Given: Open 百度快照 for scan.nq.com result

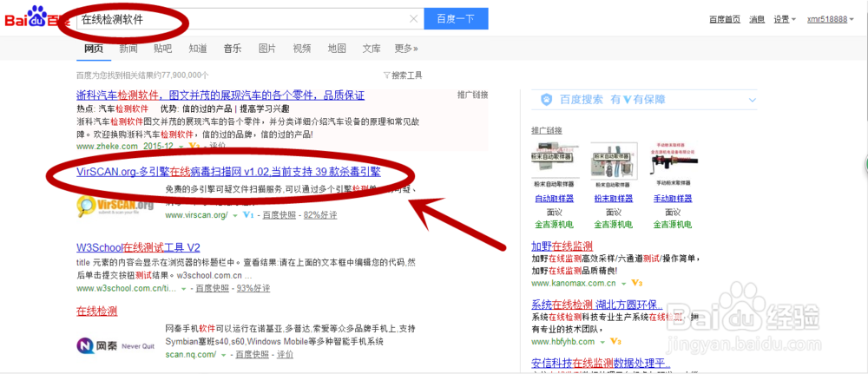Looking at the screenshot, I should (252, 354).
